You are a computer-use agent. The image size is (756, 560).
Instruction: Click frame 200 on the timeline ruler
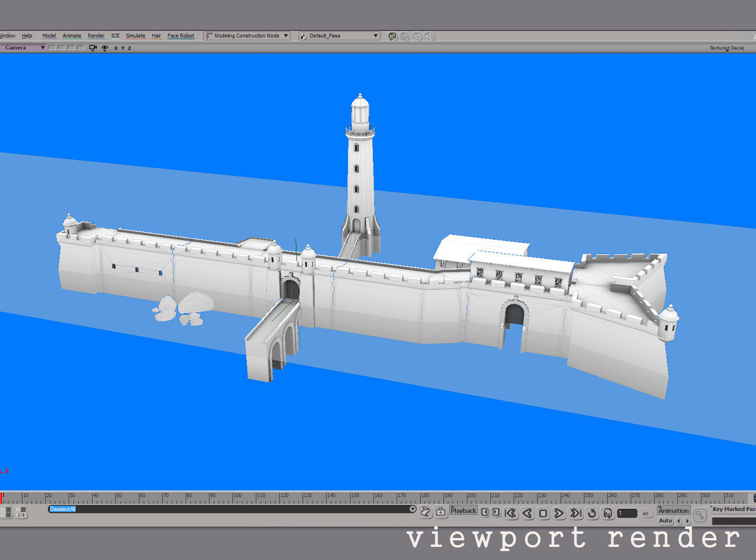pyautogui.click(x=472, y=496)
